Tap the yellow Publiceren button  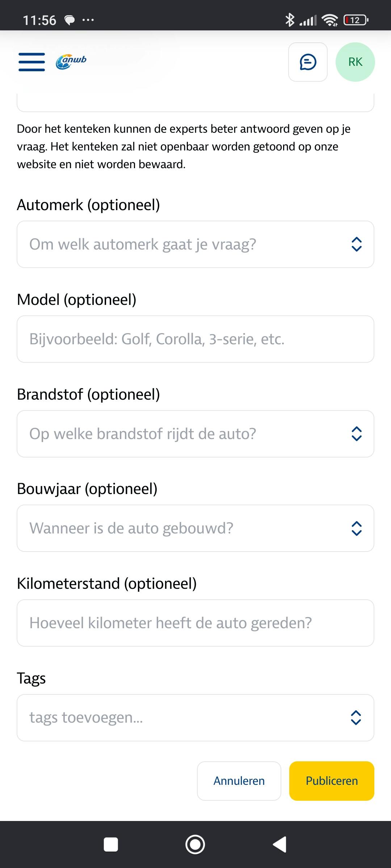[332, 781]
